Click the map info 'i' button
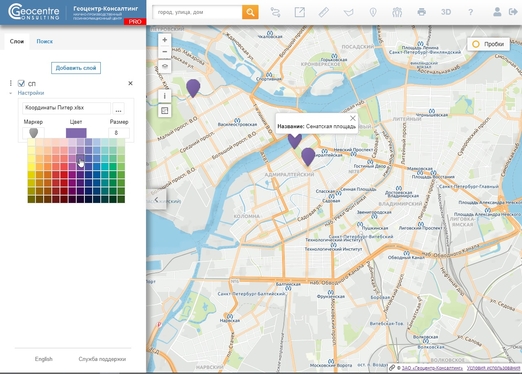This screenshot has width=522, height=374. (165, 96)
